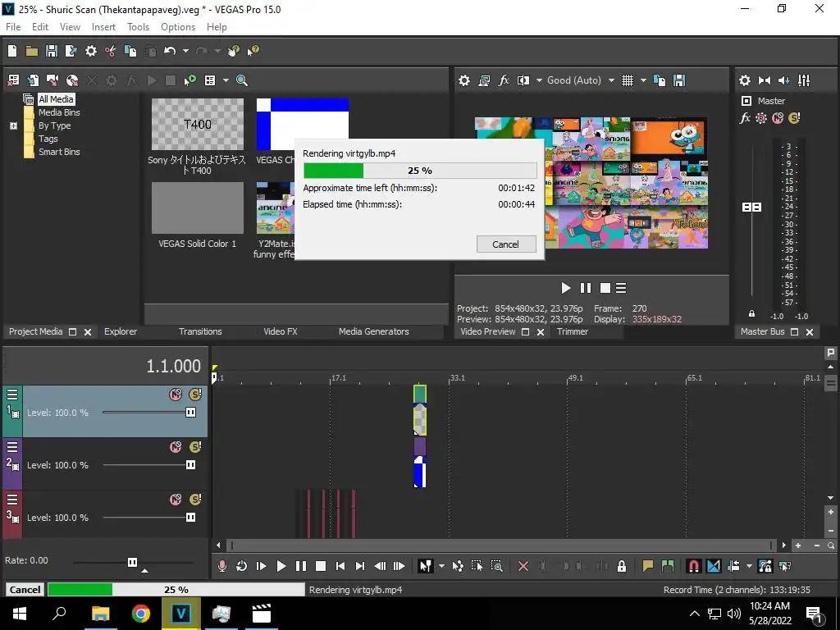Open Master FX icon in Master Bus
The image size is (840, 630).
point(745,118)
